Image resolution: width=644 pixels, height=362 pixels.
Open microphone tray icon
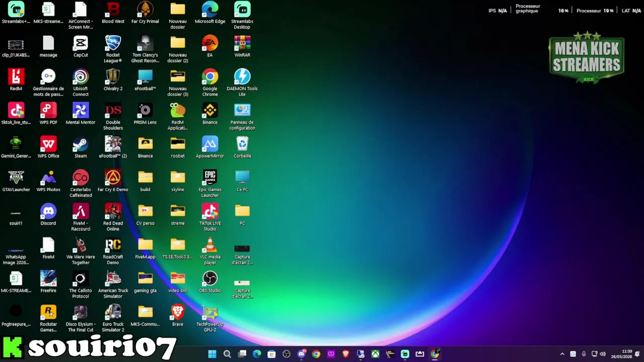tap(584, 354)
